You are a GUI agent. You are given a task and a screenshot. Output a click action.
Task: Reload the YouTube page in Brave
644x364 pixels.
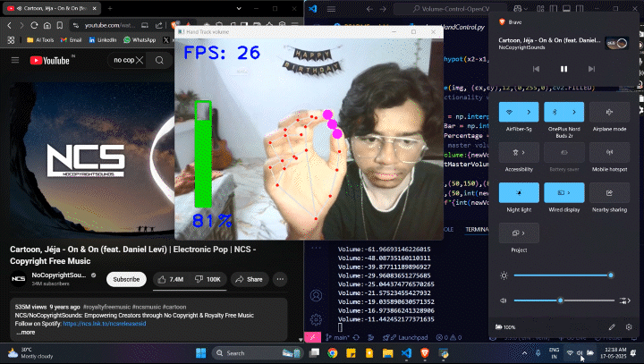34,25
